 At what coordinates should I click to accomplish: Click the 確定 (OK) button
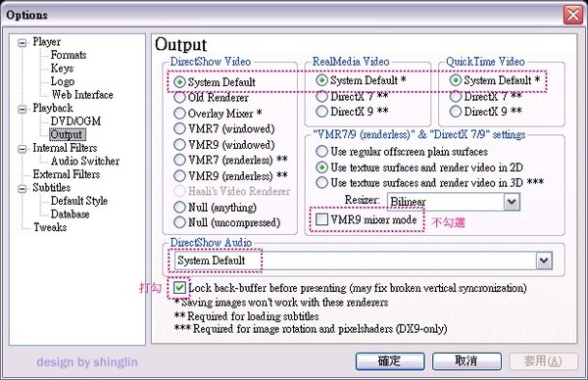[390, 361]
